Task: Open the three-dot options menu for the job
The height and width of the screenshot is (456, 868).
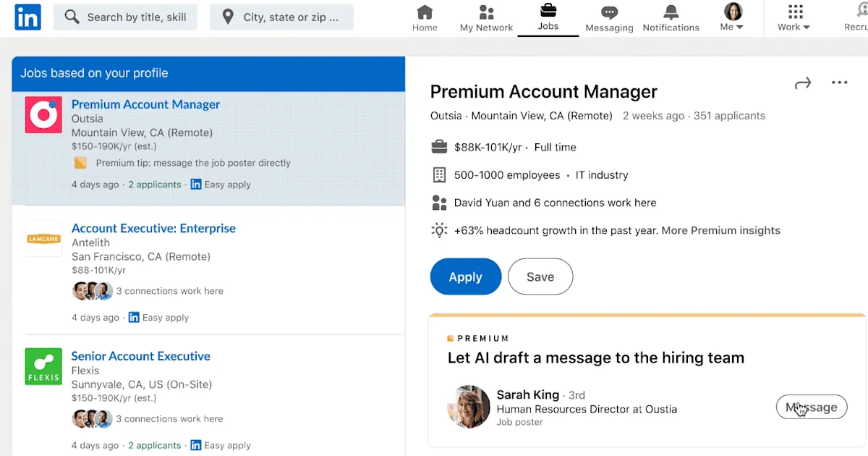Action: coord(839,83)
